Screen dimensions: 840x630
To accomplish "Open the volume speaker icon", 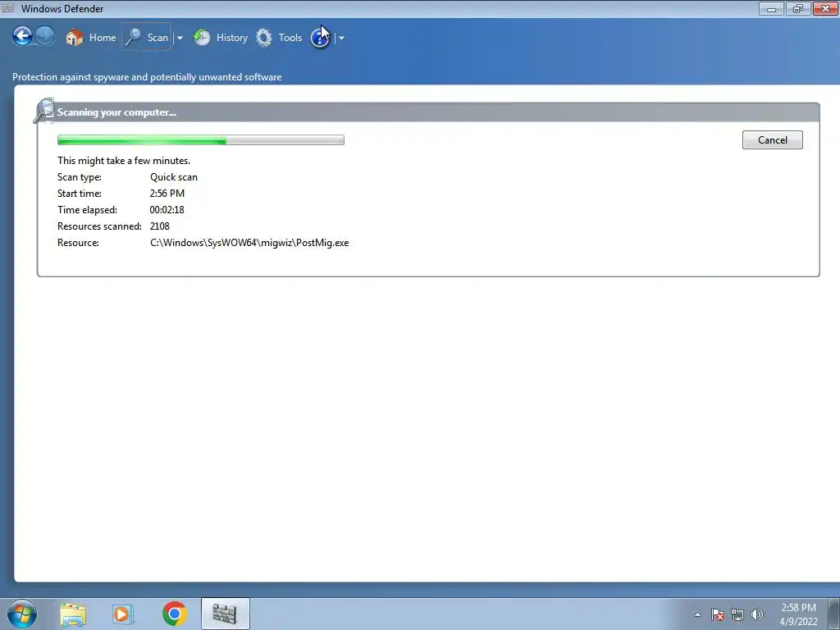I will pos(757,614).
